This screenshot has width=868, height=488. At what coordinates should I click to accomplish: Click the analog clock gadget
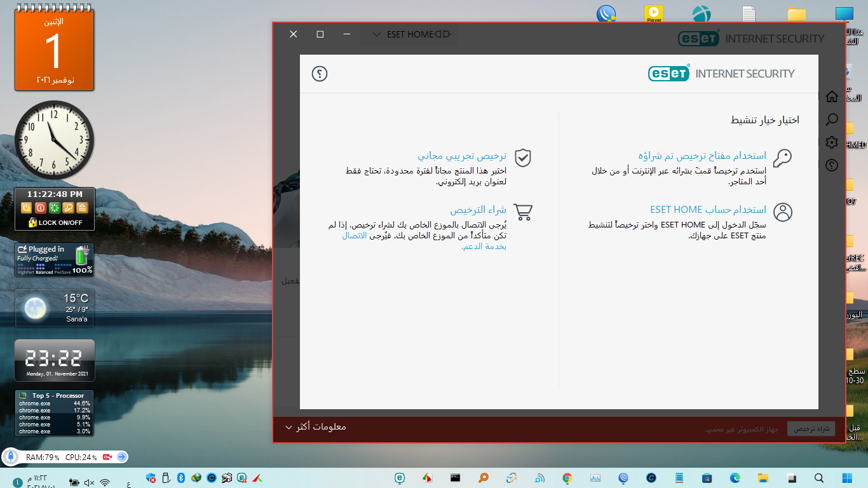pos(54,140)
